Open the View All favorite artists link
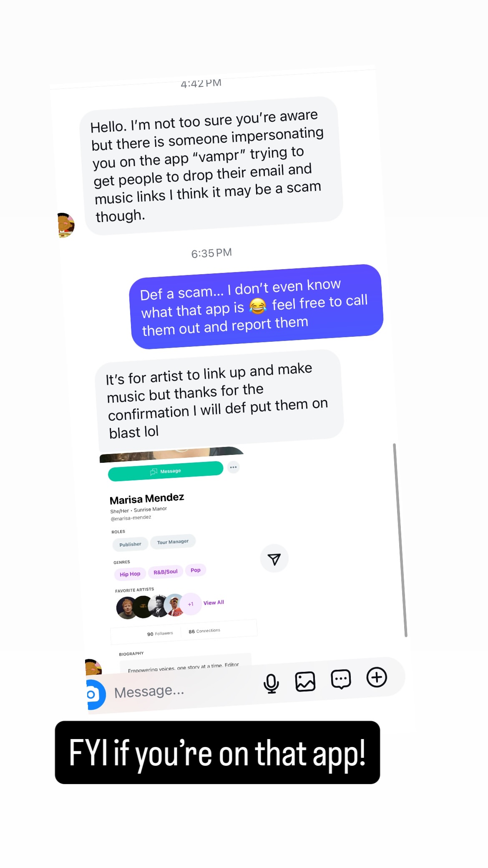The image size is (488, 868). point(214,603)
